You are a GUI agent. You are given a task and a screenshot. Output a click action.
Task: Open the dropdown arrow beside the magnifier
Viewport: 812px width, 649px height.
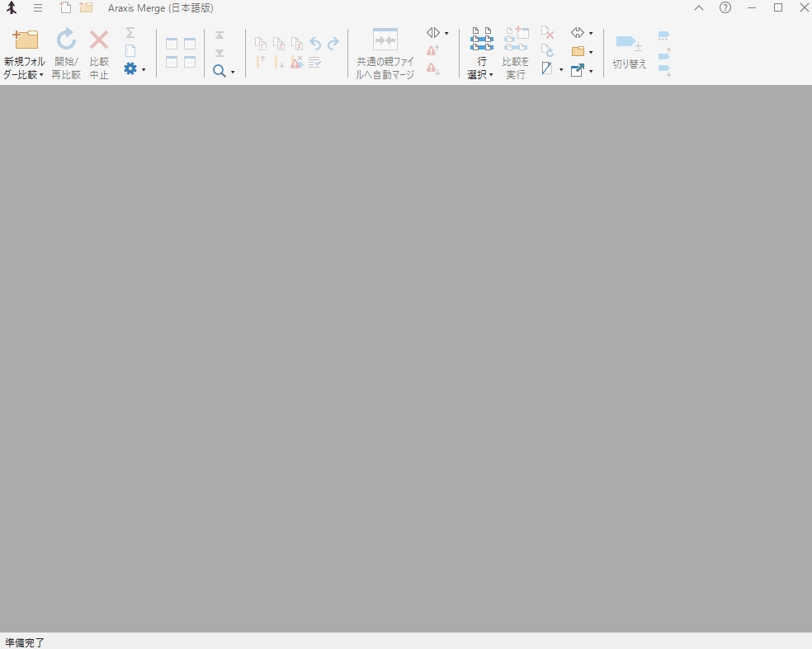click(x=233, y=72)
